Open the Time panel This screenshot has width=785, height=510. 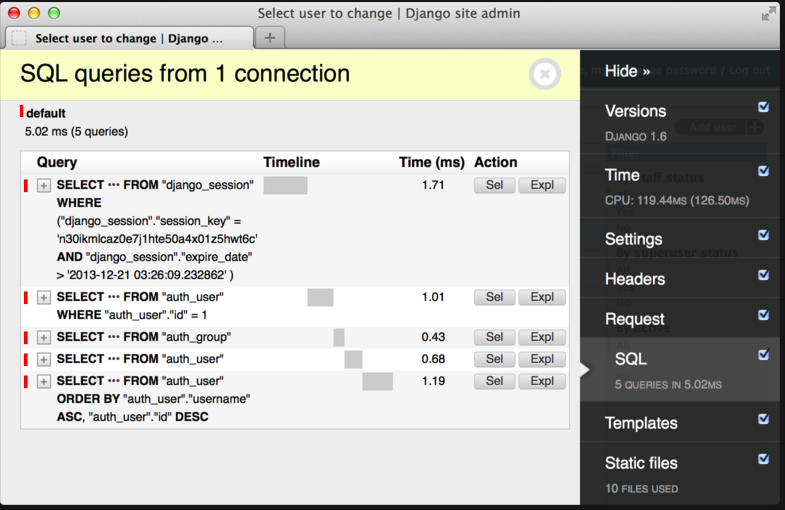[622, 175]
